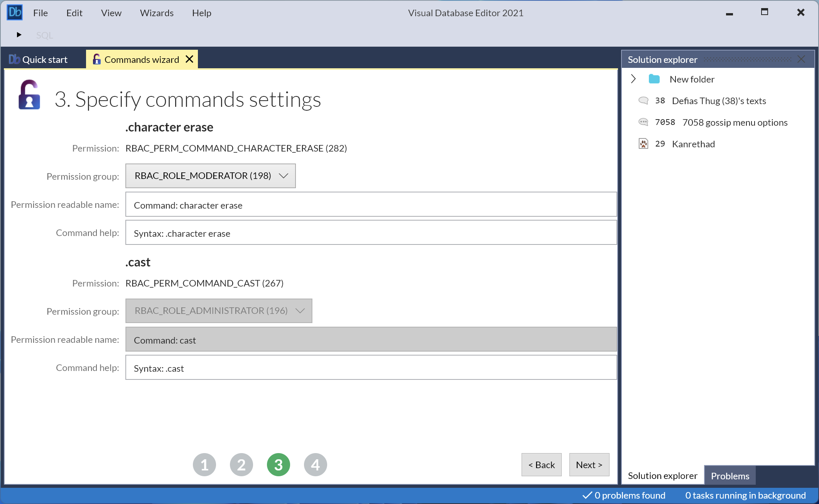
Task: Click the speech bubble icon beside Defias Thug texts
Action: pos(643,100)
